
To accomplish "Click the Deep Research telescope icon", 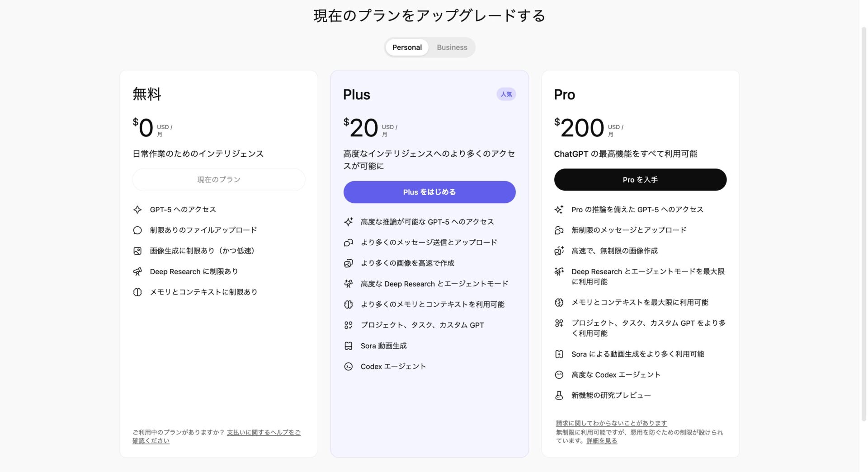I will tap(137, 271).
